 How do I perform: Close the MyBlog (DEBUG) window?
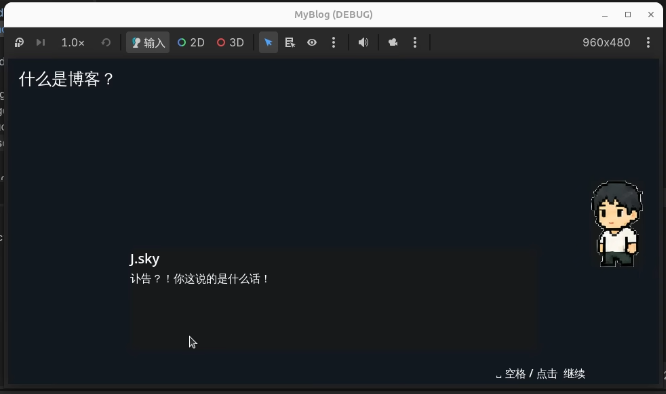pyautogui.click(x=651, y=15)
